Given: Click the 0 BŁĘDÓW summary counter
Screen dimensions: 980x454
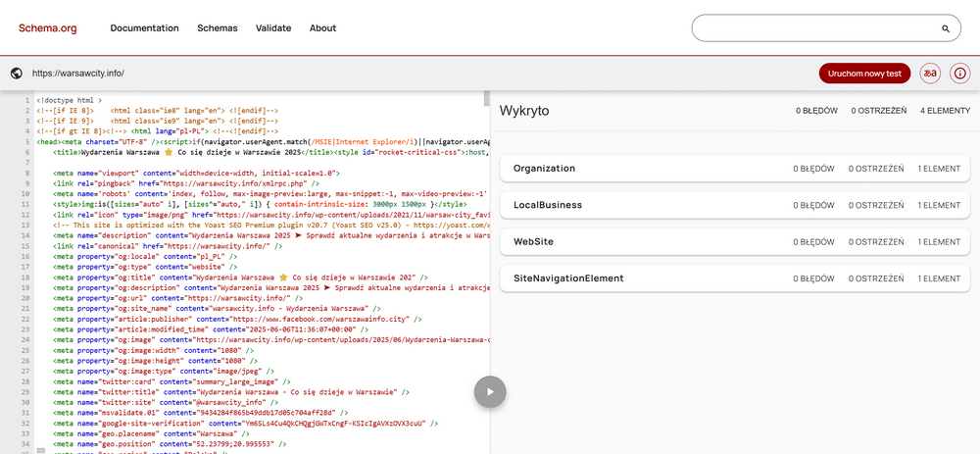Looking at the screenshot, I should [816, 111].
